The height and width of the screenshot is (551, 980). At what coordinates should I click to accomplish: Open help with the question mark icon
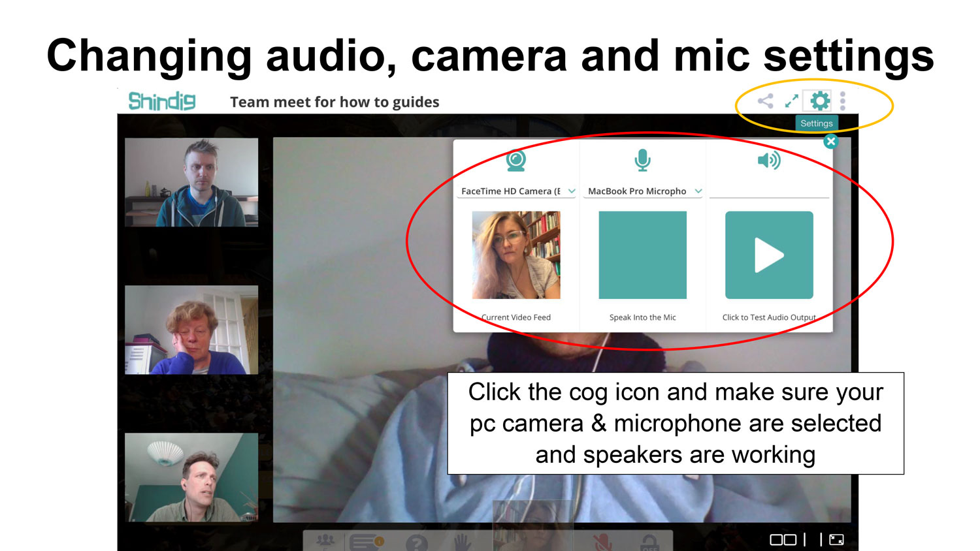(417, 543)
